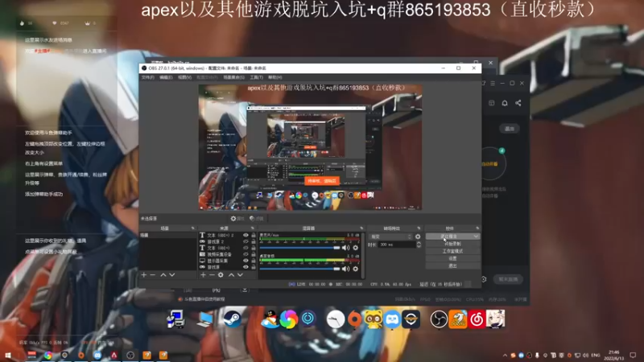This screenshot has height=362, width=644.
Task: Mute the 桌面音频 speaker icon
Action: (x=346, y=269)
